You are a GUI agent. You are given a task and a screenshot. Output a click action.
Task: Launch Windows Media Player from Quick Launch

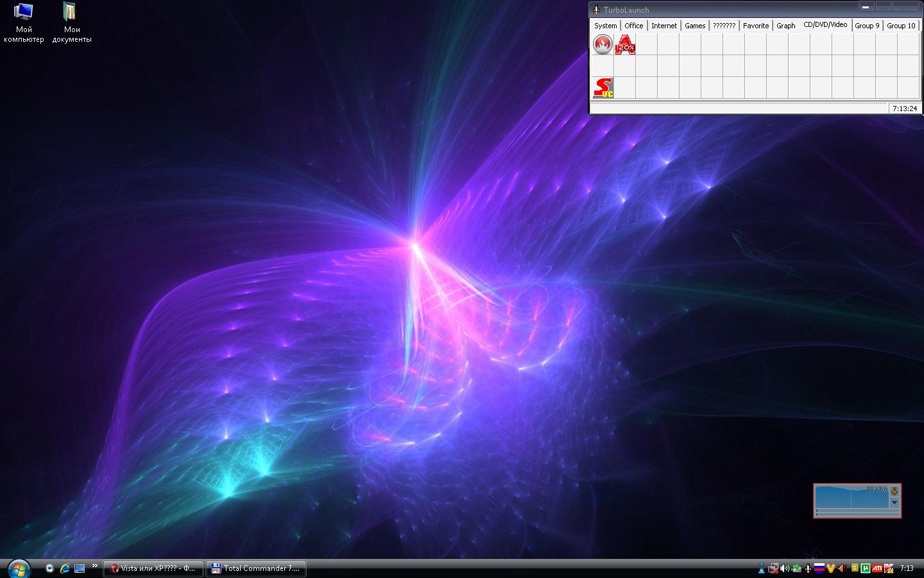pos(49,568)
